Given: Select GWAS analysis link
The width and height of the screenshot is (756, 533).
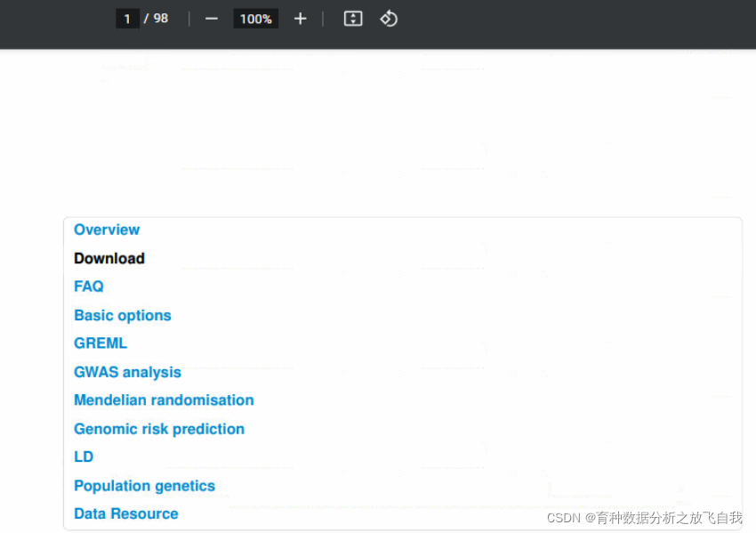Looking at the screenshot, I should 127,372.
